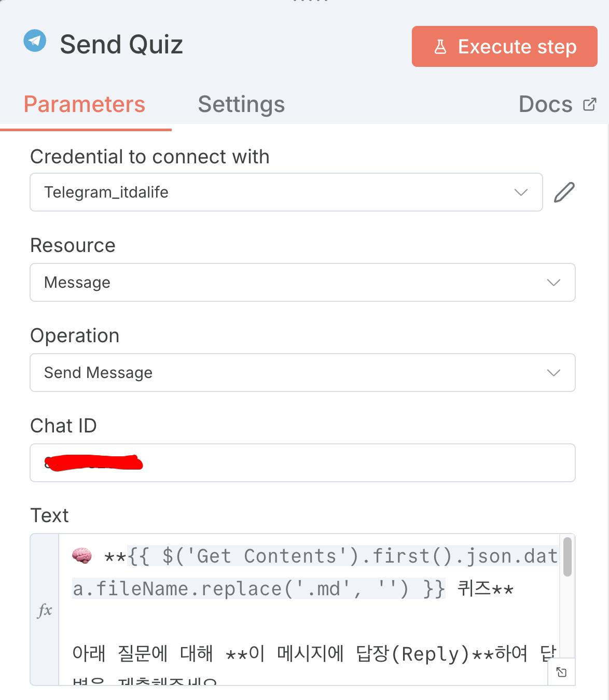Click the pencil icon to edit credential
609x700 pixels.
coord(564,192)
